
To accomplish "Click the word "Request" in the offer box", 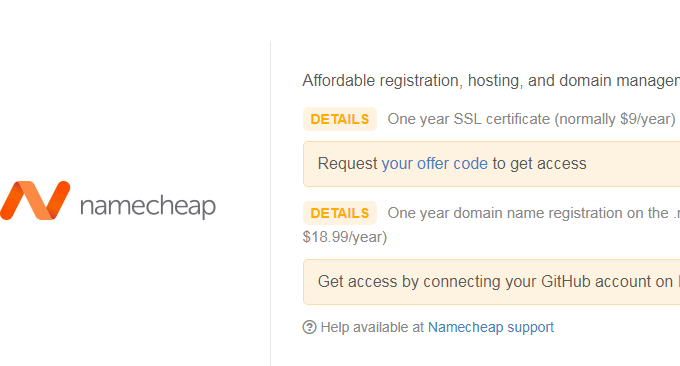I will tap(347, 163).
